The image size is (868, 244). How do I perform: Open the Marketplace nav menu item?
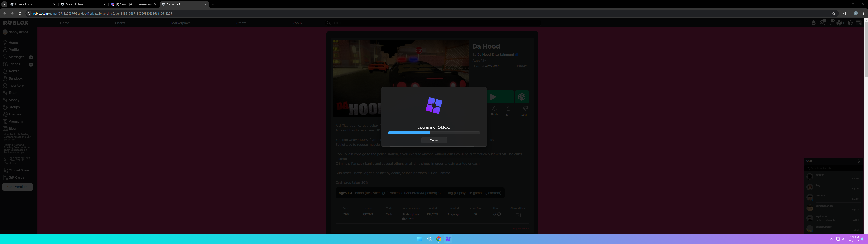pos(181,23)
